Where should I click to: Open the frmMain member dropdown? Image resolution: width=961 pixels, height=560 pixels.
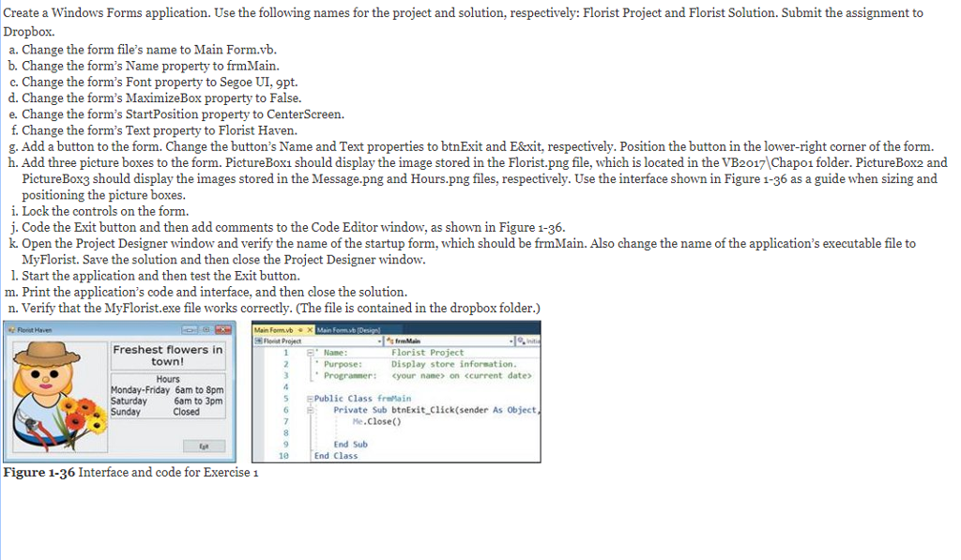tap(512, 339)
